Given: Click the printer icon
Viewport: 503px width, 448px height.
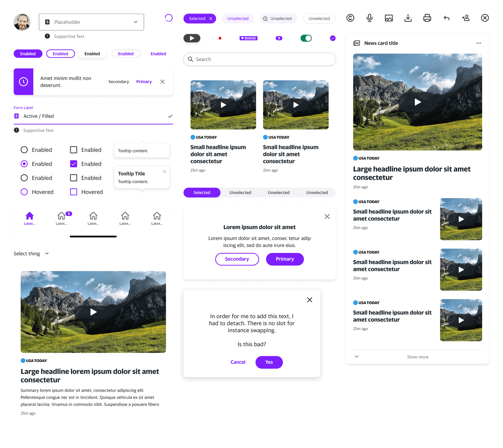Looking at the screenshot, I should (x=427, y=18).
